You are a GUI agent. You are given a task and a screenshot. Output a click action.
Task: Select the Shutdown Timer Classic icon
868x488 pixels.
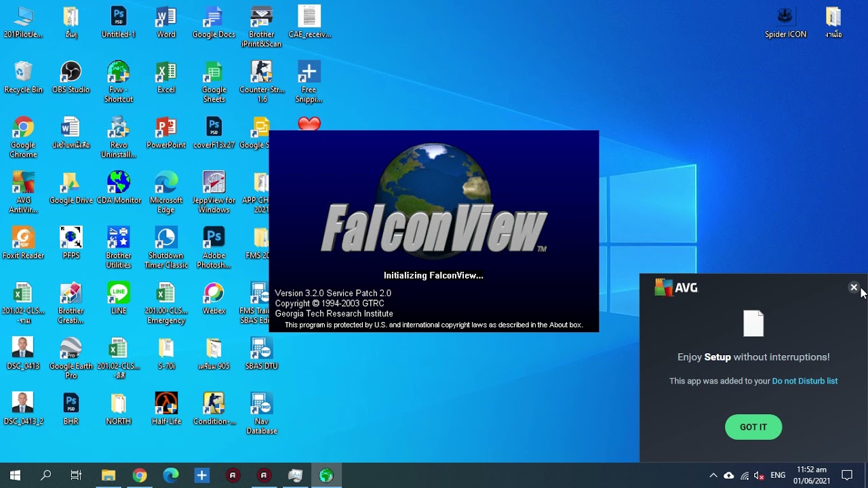[x=165, y=247]
